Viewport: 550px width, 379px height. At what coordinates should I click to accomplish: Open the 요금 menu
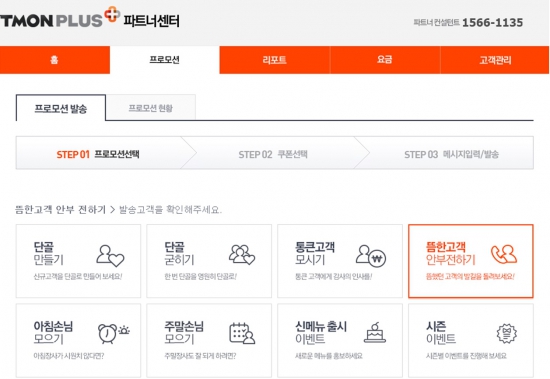(x=385, y=60)
